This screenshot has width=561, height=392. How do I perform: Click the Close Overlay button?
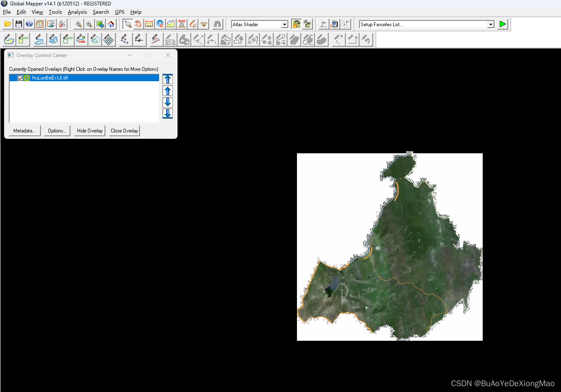coord(125,131)
